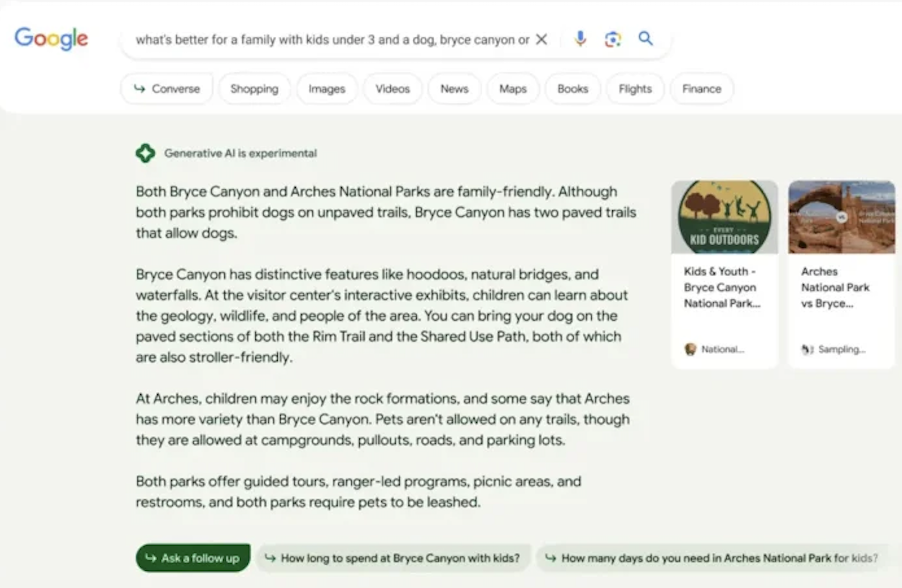Click into the search query field
The image size is (902, 588).
point(332,40)
